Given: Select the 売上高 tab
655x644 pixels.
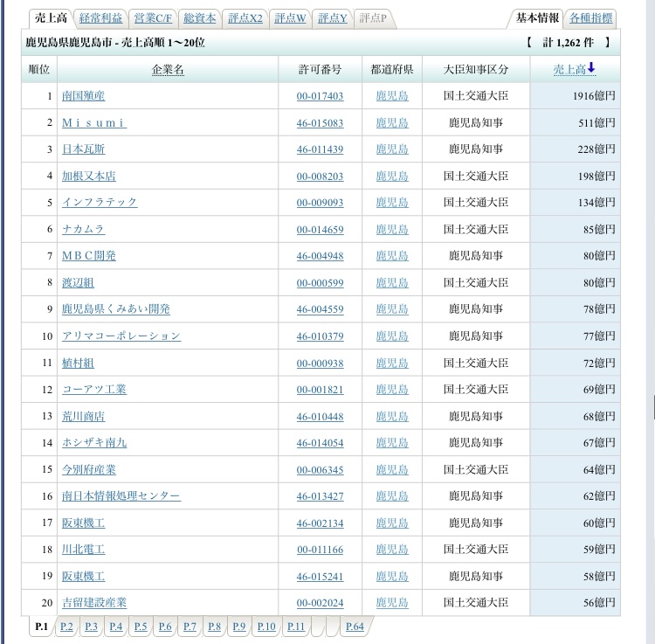Looking at the screenshot, I should (x=51, y=18).
